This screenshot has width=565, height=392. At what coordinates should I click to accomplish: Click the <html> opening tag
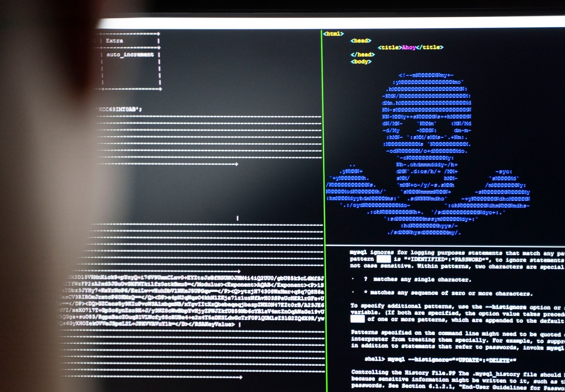point(334,34)
